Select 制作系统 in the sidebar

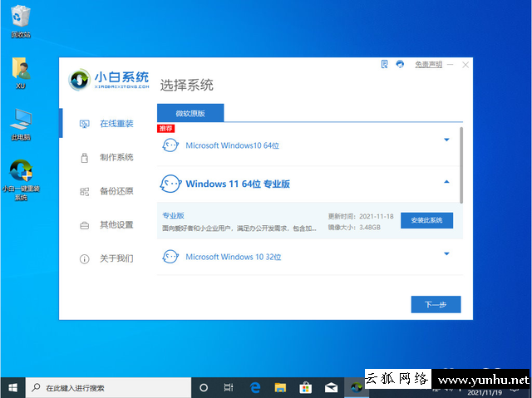coord(116,157)
